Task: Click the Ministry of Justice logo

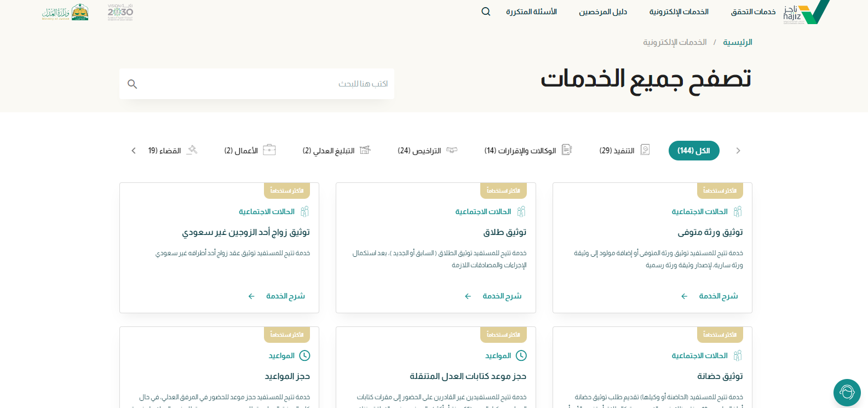Action: pos(65,12)
